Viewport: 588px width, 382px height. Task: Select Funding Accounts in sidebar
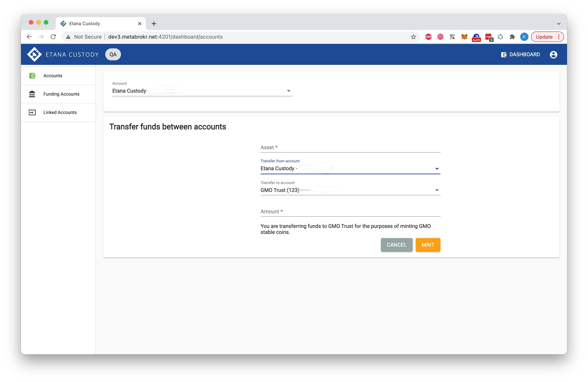click(58, 94)
